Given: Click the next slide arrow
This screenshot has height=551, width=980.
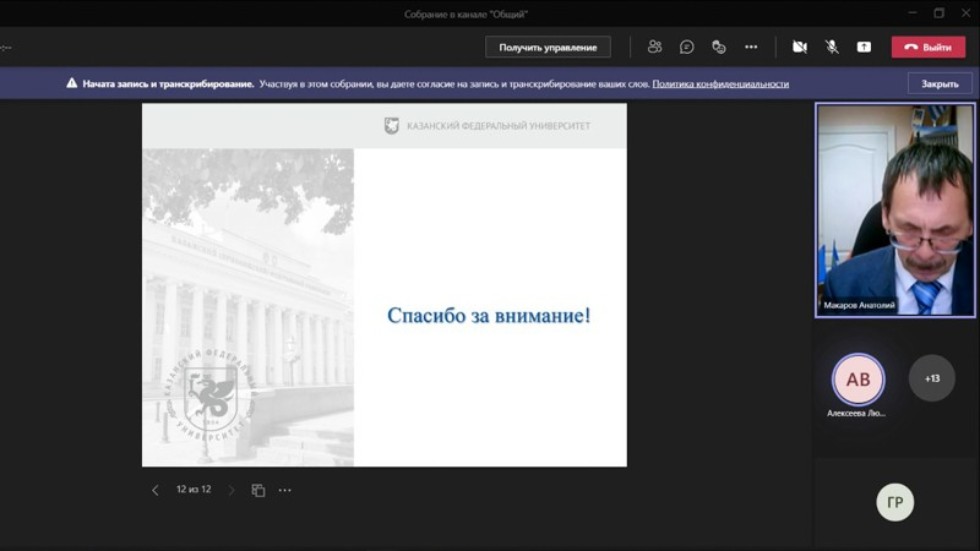Looking at the screenshot, I should coord(231,490).
